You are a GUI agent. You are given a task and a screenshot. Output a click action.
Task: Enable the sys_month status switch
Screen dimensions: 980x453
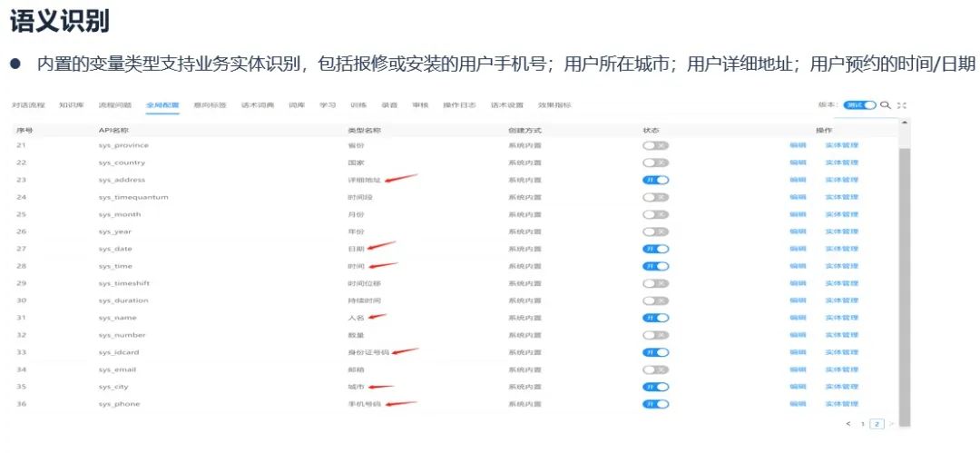[x=656, y=214]
